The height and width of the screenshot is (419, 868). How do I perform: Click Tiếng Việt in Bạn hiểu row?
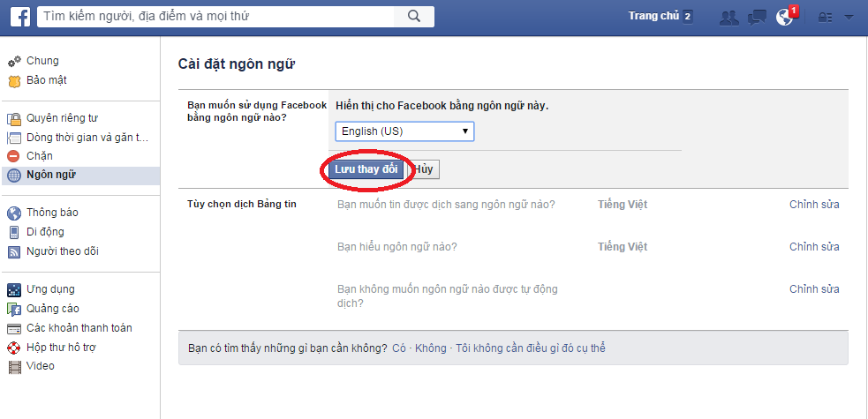623,247
